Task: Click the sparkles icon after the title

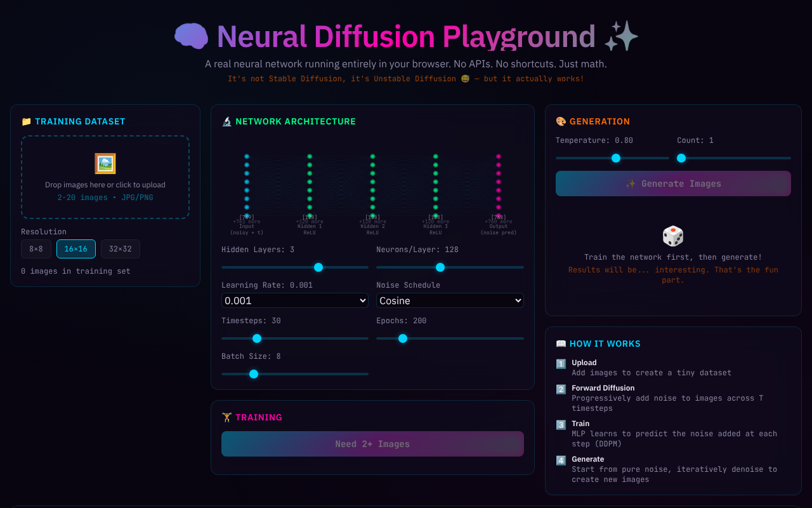Action: coord(620,36)
